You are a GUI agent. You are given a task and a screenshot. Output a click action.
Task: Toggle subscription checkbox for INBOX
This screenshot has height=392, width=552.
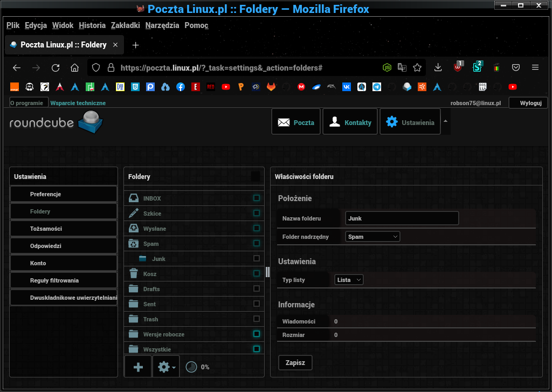pyautogui.click(x=257, y=198)
